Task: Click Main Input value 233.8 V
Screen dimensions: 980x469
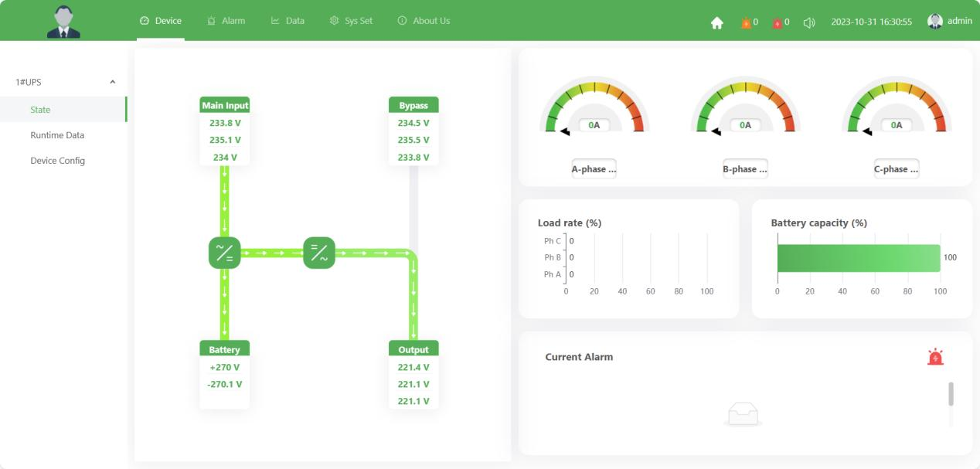Action: pyautogui.click(x=225, y=123)
